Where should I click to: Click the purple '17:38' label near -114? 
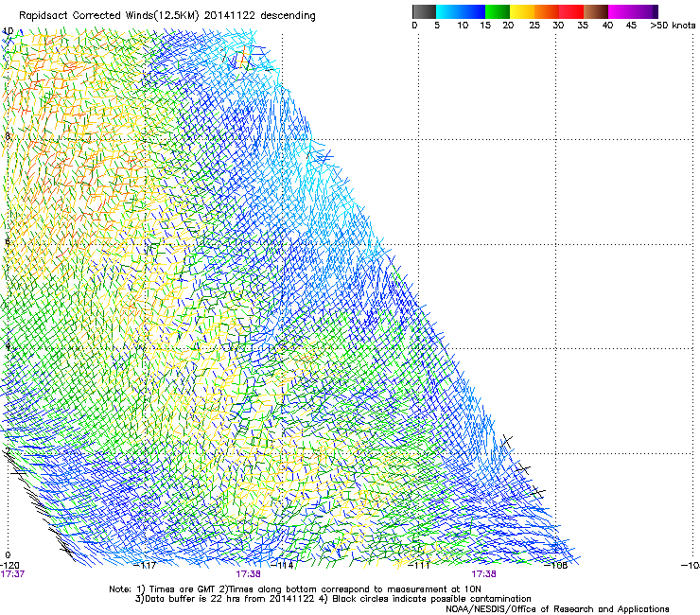[x=248, y=574]
